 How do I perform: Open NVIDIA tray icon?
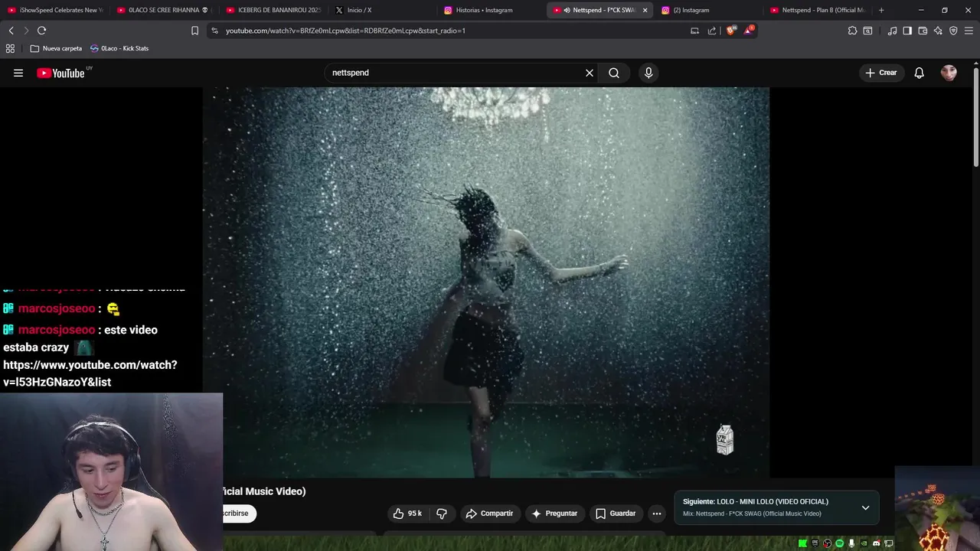(864, 543)
